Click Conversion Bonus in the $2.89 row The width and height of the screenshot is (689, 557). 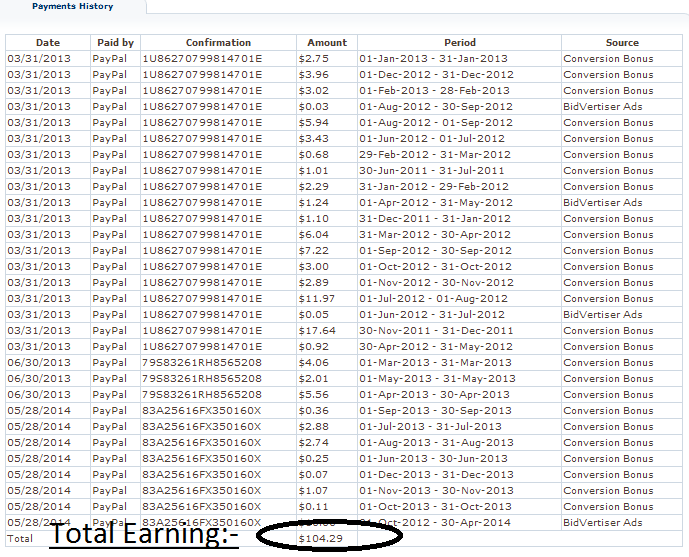[x=608, y=283]
